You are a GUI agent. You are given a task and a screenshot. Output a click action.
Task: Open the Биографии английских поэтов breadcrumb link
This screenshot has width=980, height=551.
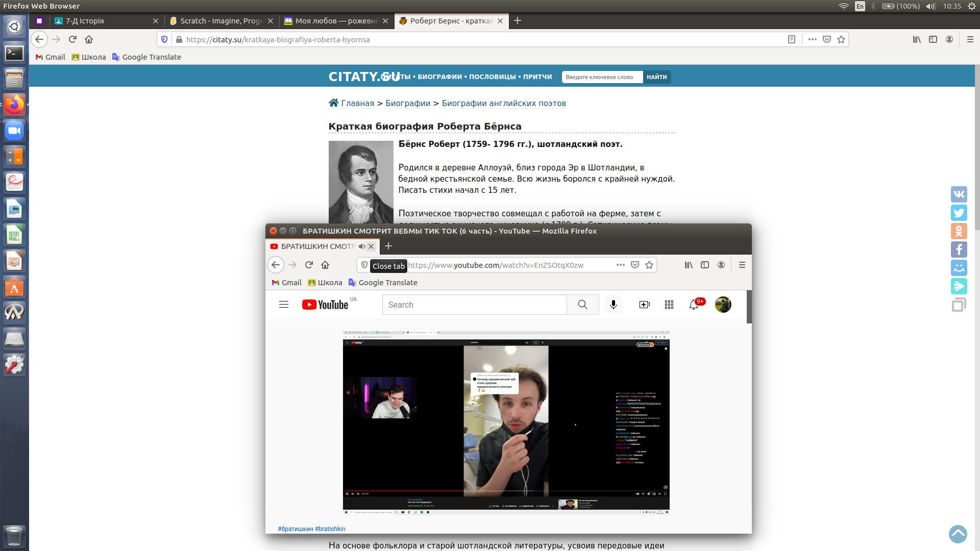click(x=503, y=103)
